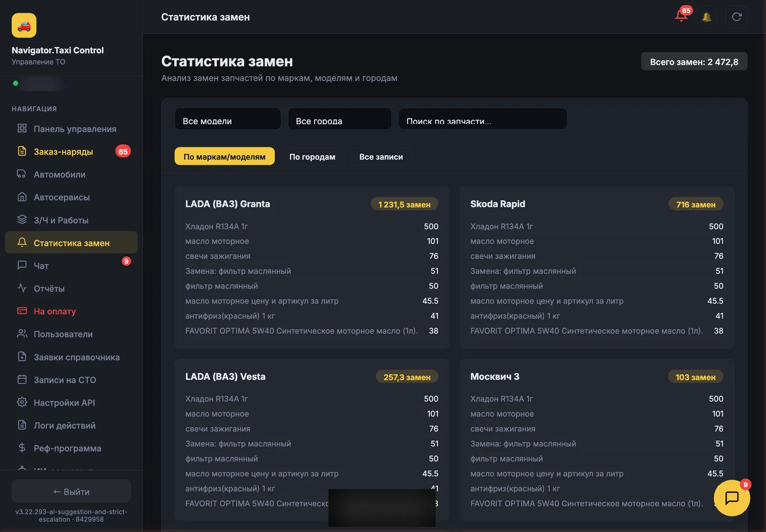Click the На оплату card icon
The height and width of the screenshot is (532, 766).
tap(22, 311)
